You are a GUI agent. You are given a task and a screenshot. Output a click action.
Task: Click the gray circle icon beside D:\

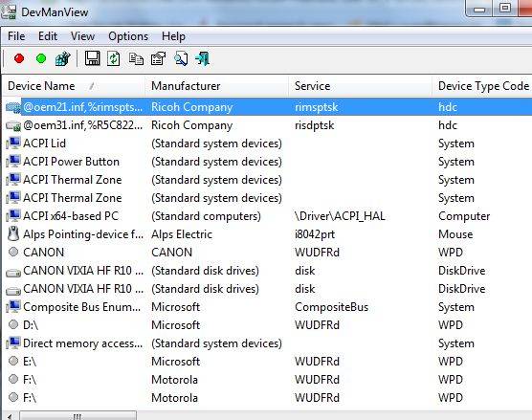pos(13,324)
